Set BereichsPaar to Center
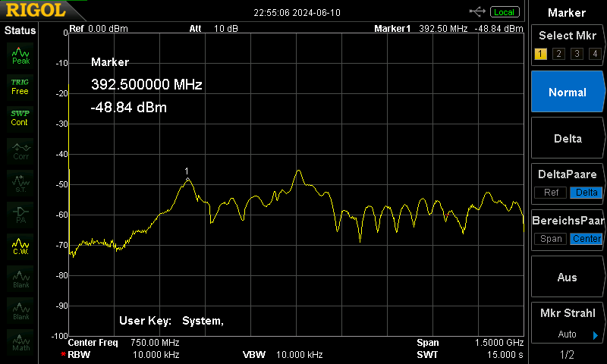The height and width of the screenshot is (364, 607). tap(586, 239)
